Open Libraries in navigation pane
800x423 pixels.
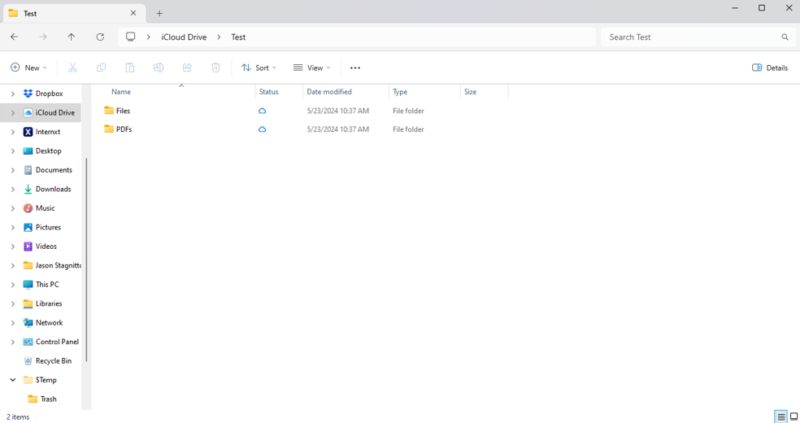(42, 304)
